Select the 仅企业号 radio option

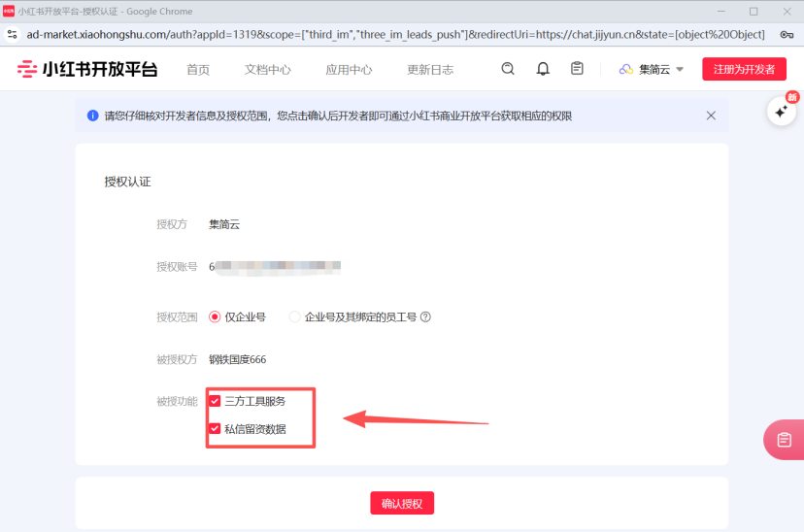coord(215,317)
